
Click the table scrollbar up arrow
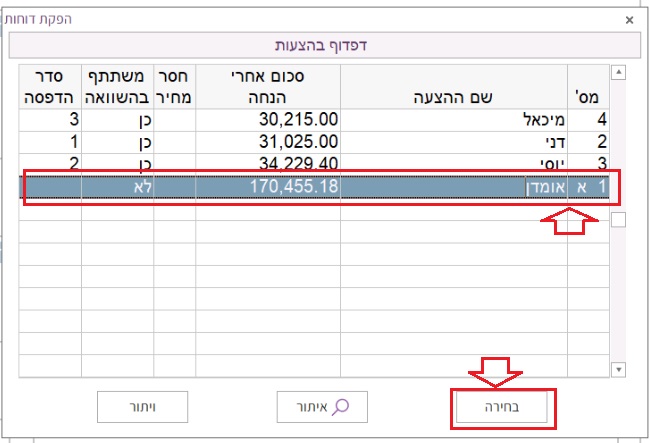618,73
